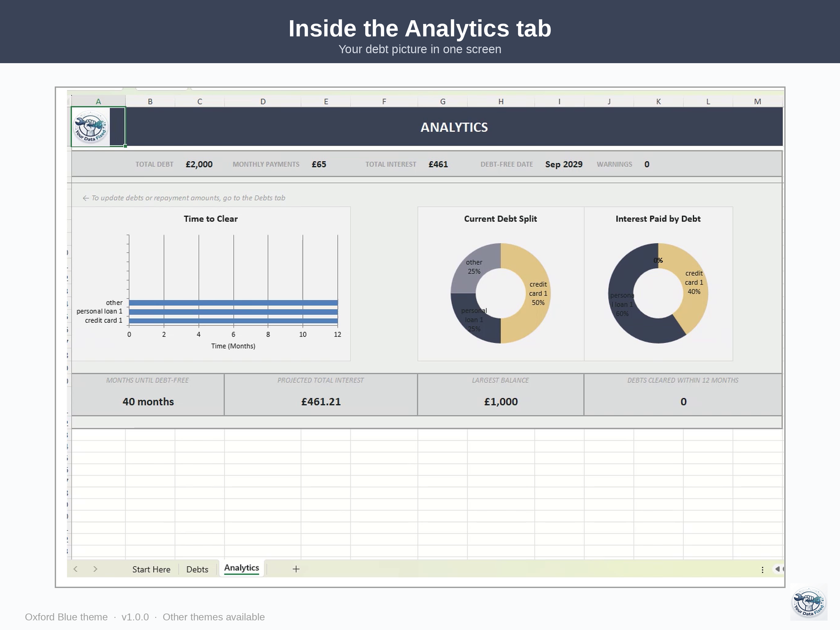Click the Largest Balance £1,000 value

point(501,402)
